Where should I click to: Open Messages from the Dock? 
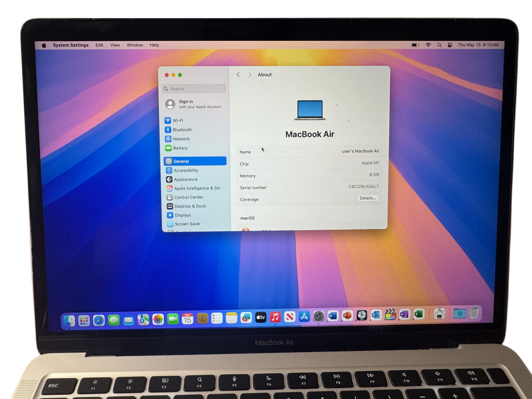click(114, 320)
